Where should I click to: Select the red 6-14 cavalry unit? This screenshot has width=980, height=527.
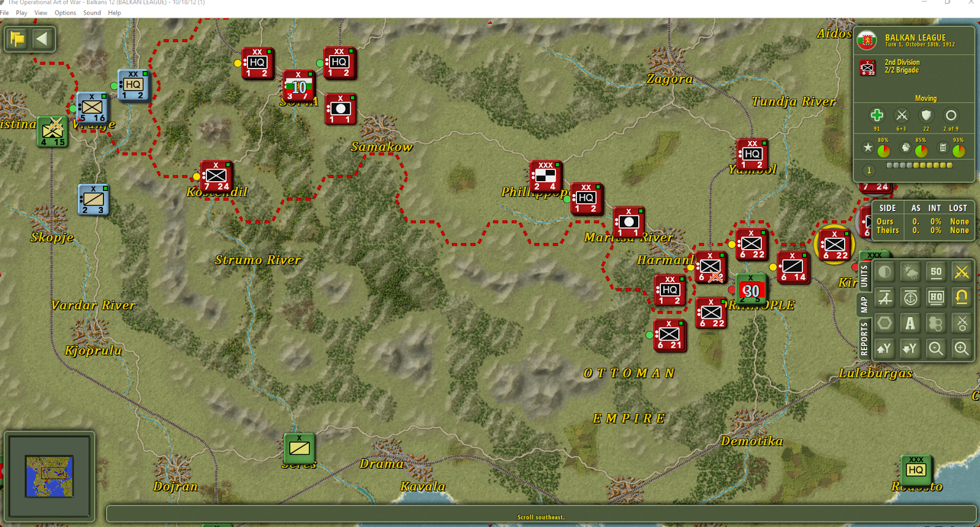(x=793, y=267)
